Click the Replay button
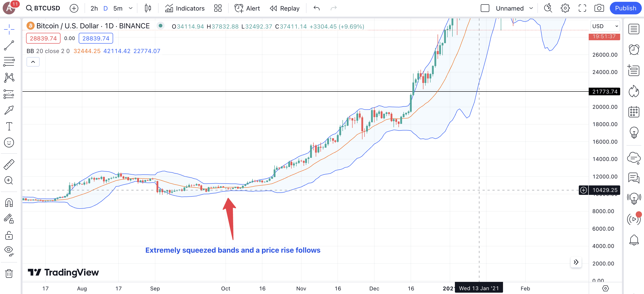 284,8
